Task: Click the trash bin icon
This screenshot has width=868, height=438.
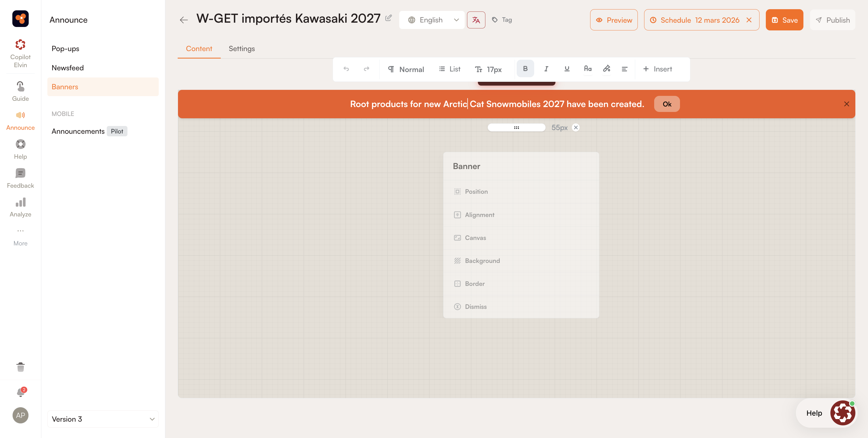Action: (x=21, y=367)
